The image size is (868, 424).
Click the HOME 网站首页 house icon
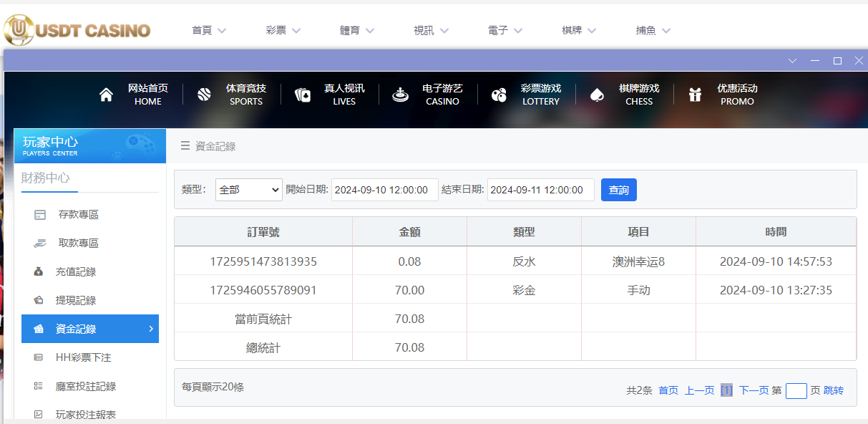(106, 94)
